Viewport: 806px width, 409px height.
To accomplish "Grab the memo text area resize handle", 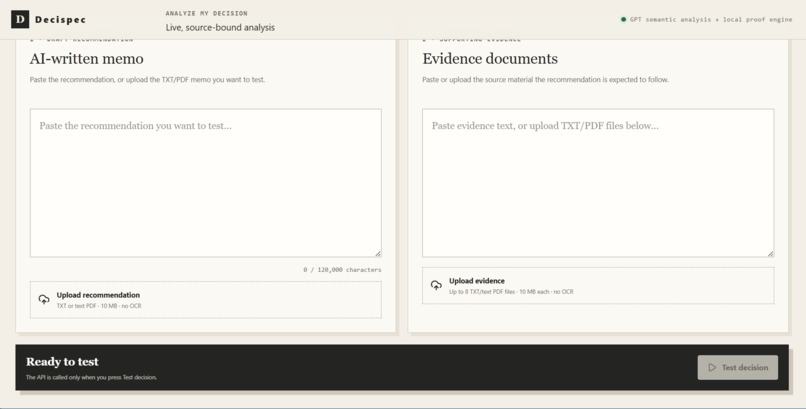I will (378, 253).
